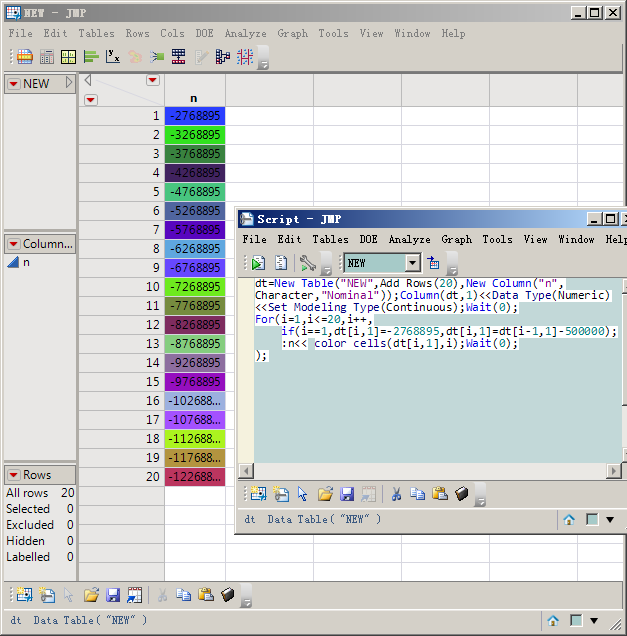Select column n in the Columns panel
This screenshot has width=627, height=636.
tap(26, 263)
